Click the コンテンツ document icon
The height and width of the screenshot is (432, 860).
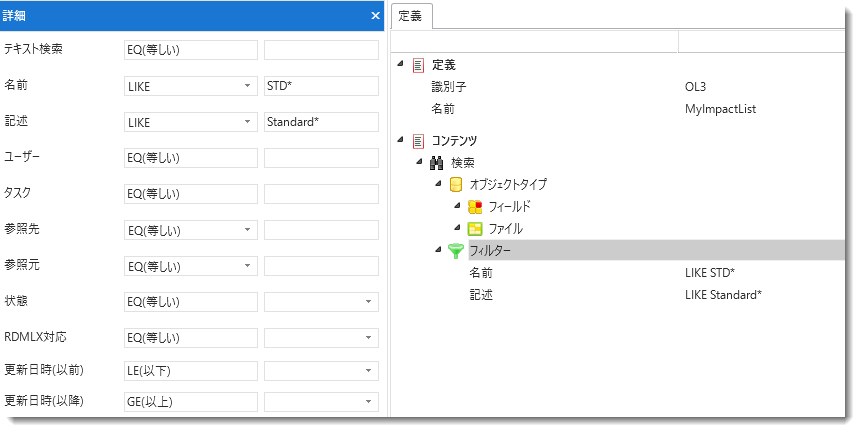418,141
